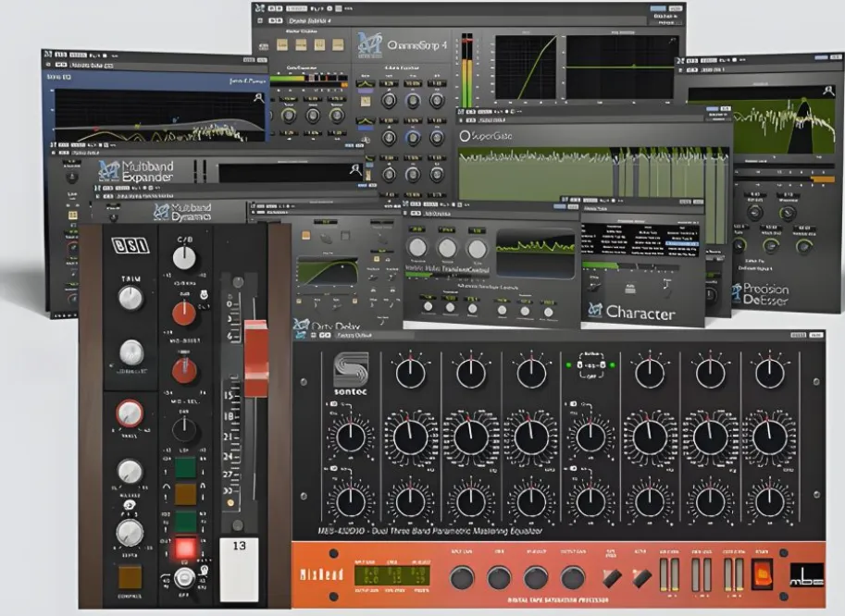Click the white scribble strip labeled 13
The image size is (845, 616).
239,570
